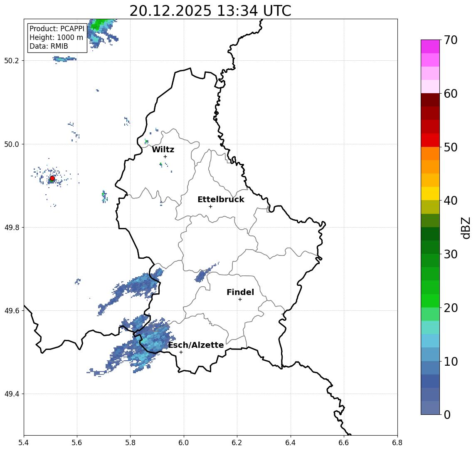The height and width of the screenshot is (451, 476).
Task: Click the 70 tick label on colorbar
Action: (x=451, y=40)
